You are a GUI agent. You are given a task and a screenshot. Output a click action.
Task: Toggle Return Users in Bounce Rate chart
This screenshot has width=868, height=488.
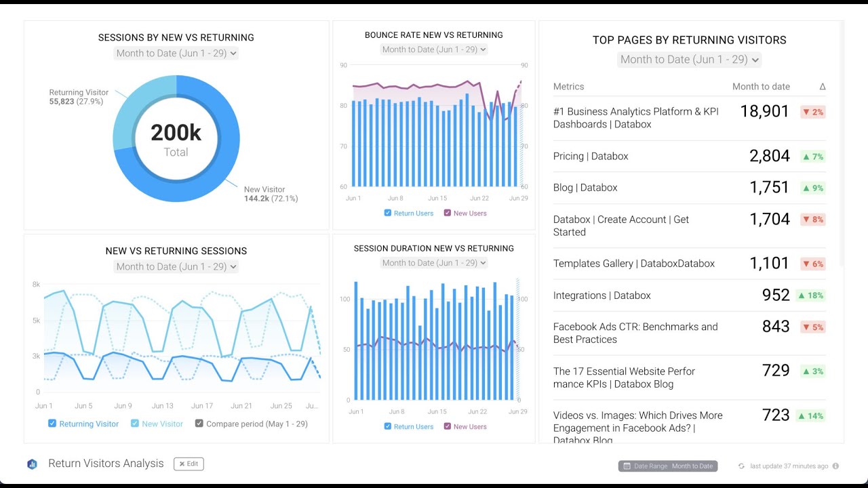click(x=388, y=213)
